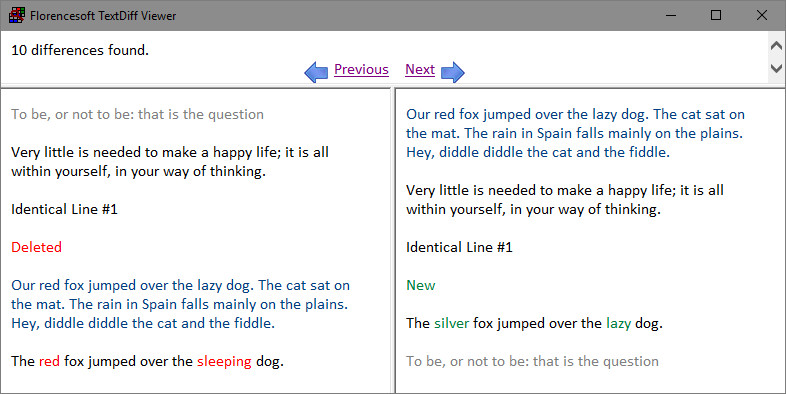Click 'Very little is needed' text in right pane

point(565,200)
